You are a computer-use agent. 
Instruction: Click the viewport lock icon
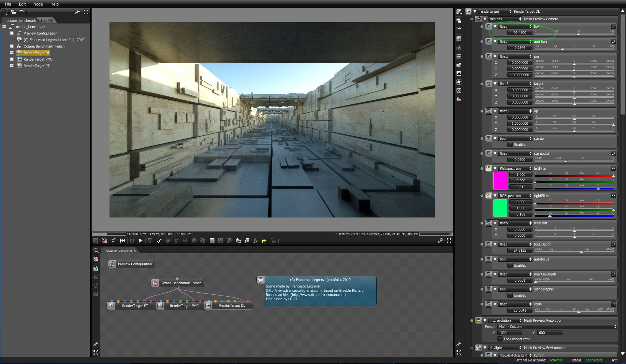[273, 241]
